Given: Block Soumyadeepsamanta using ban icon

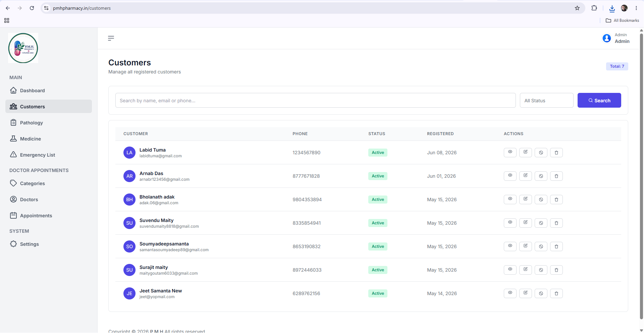Looking at the screenshot, I should [541, 246].
